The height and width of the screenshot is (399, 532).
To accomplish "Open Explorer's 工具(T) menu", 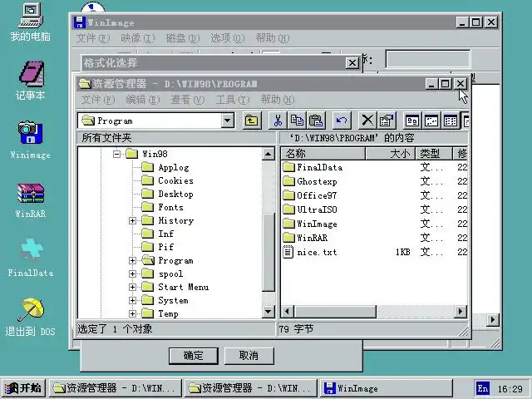I will (233, 100).
